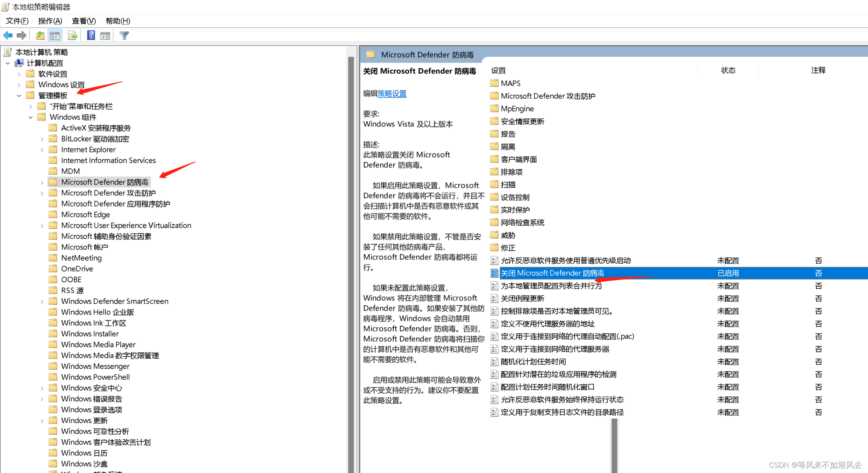Select ActiveX 安装程序服务 in the tree
The height and width of the screenshot is (473, 868).
(96, 128)
